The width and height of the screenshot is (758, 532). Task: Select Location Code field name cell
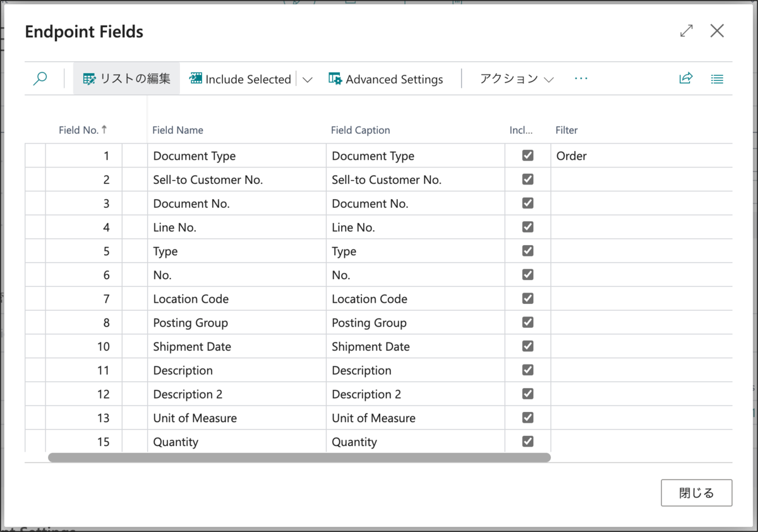pyautogui.click(x=237, y=299)
